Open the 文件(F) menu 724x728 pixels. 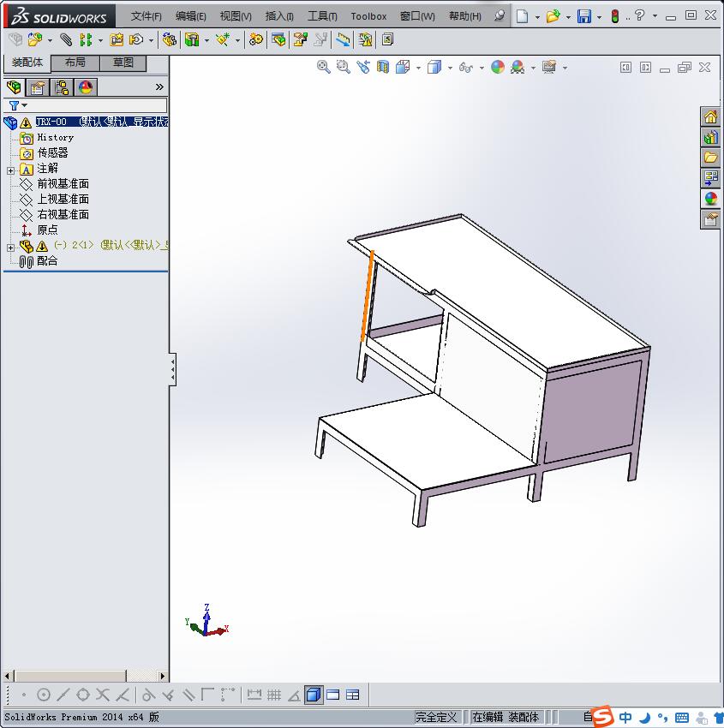pos(147,16)
